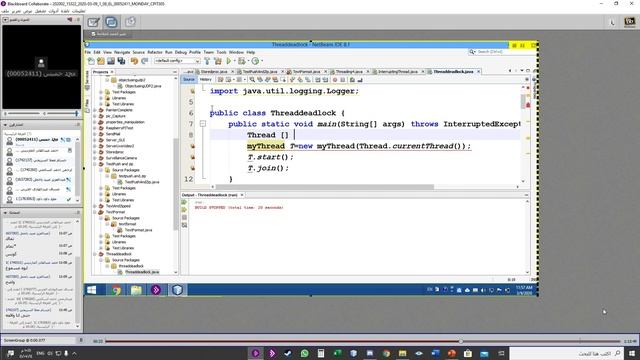
Task: Click NetBeans New File toolbar icon
Action: tap(91, 61)
